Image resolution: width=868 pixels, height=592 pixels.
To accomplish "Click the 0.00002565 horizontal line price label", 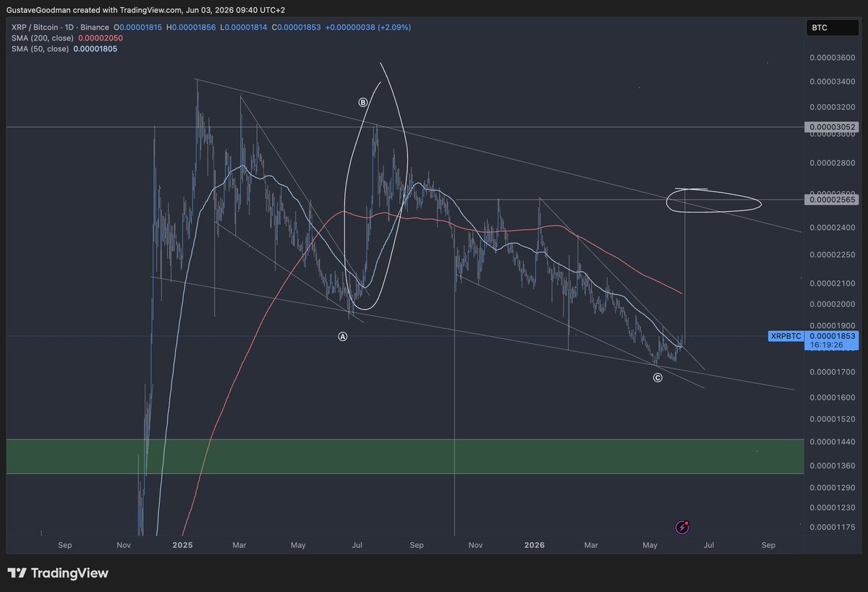I will click(x=833, y=200).
